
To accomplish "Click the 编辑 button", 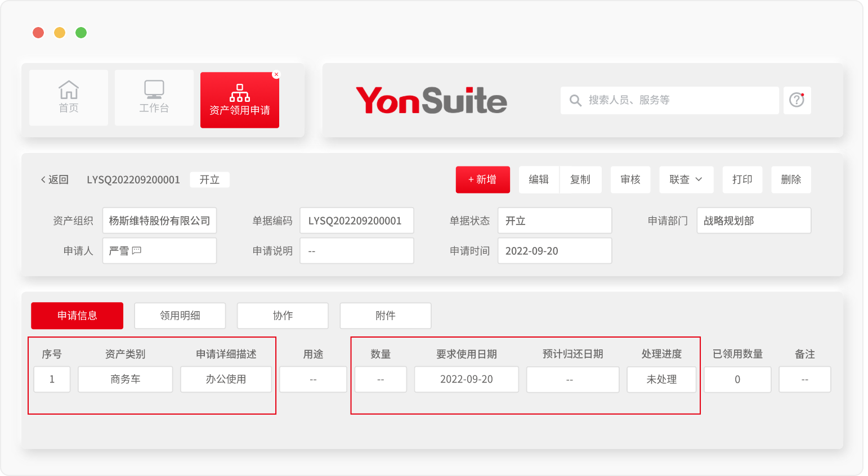I will 539,179.
